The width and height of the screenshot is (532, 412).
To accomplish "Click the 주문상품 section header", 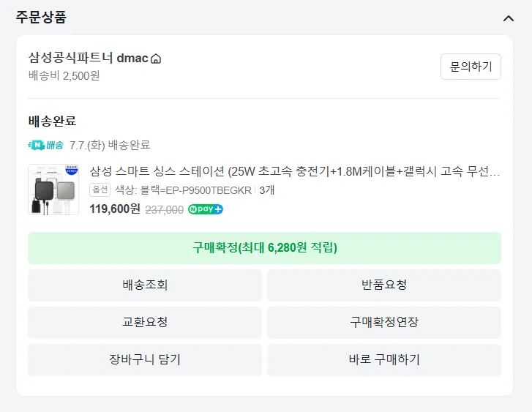I will (41, 17).
